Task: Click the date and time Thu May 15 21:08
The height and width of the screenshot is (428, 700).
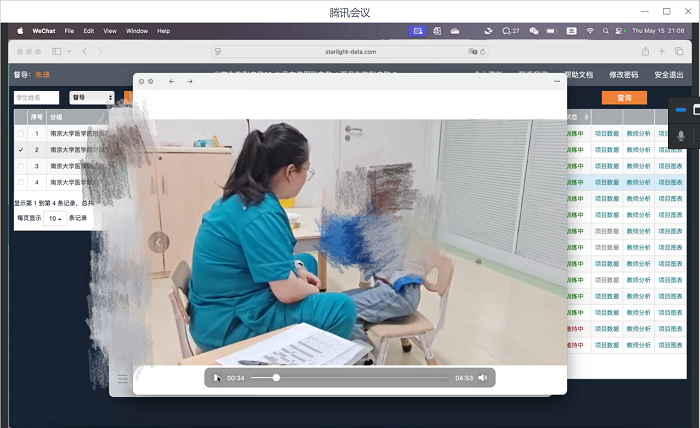Action: click(x=658, y=31)
